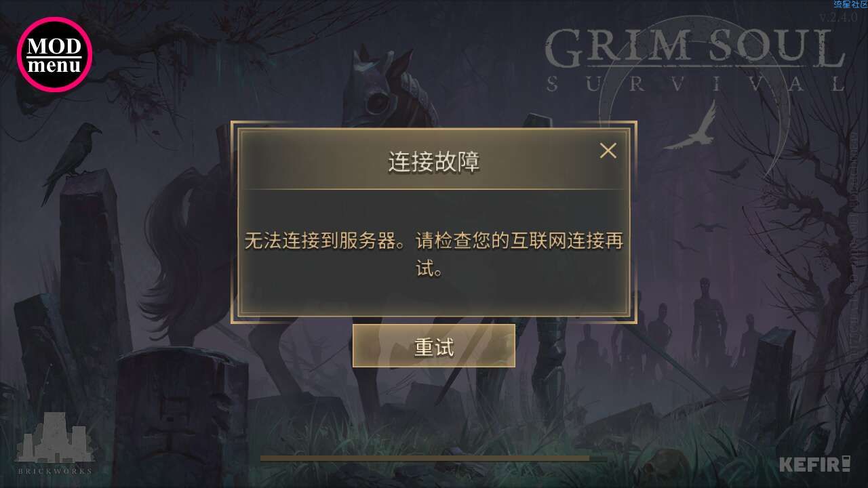This screenshot has height=488, width=868.
Task: Click the Grim Soul Survival title logo
Action: click(696, 60)
